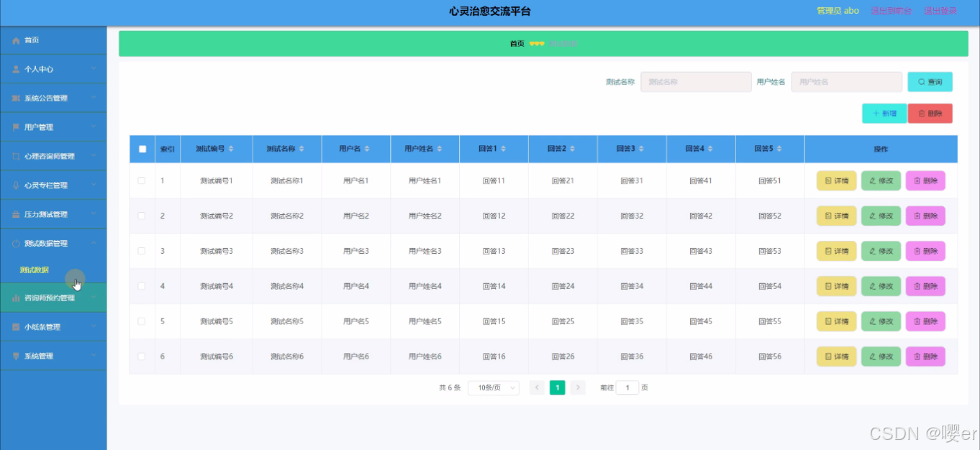
Task: Open the 咨询师预约管理 sidebar icon
Action: coord(16,297)
